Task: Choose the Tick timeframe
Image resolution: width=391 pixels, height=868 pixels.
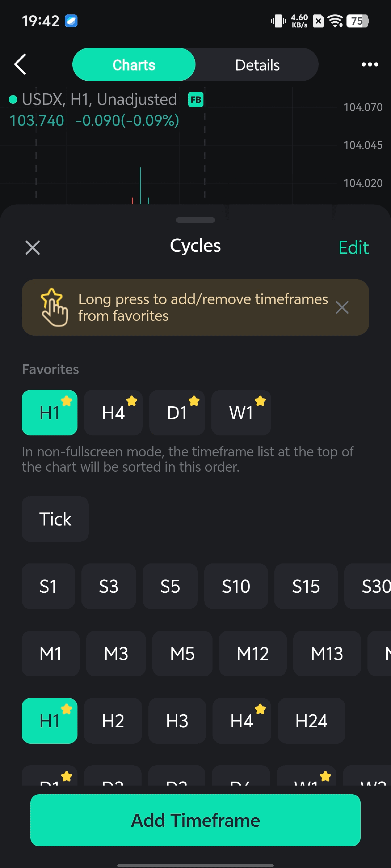Action: click(55, 519)
